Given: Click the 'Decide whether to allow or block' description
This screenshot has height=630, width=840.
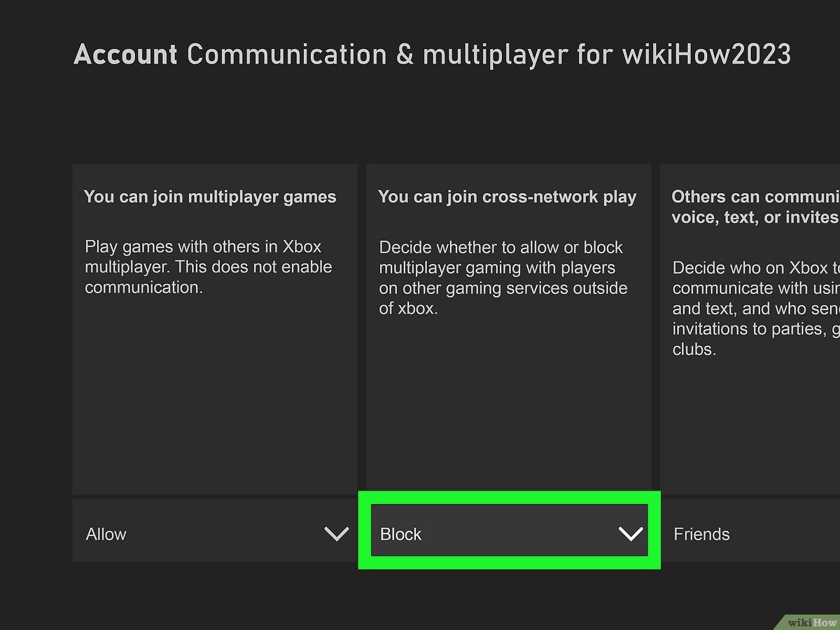Looking at the screenshot, I should [x=503, y=277].
